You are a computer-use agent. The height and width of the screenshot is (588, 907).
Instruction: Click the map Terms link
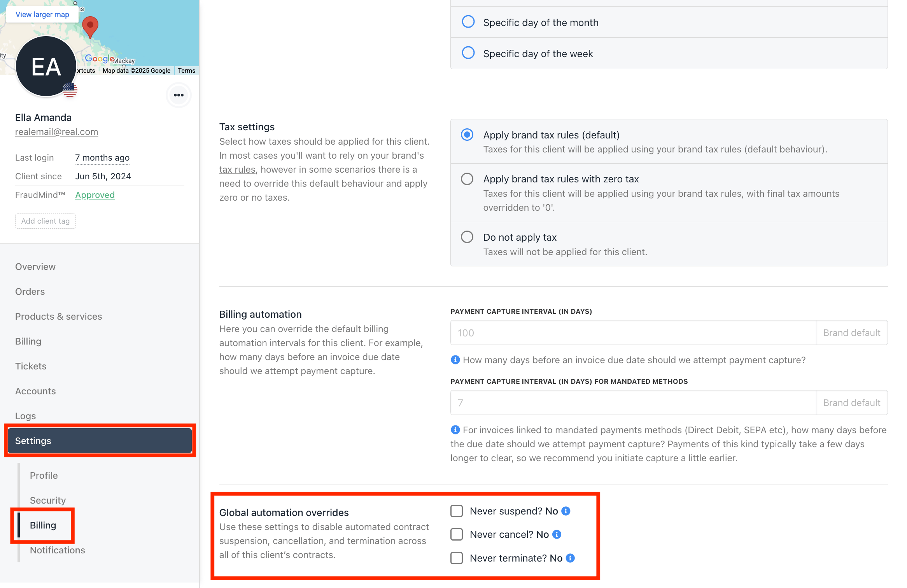pyautogui.click(x=187, y=70)
